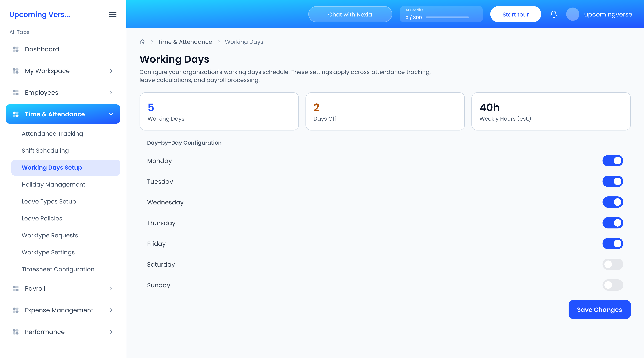Viewport: 644px width, 358px height.
Task: Open Shift Scheduling submenu item
Action: 66,151
